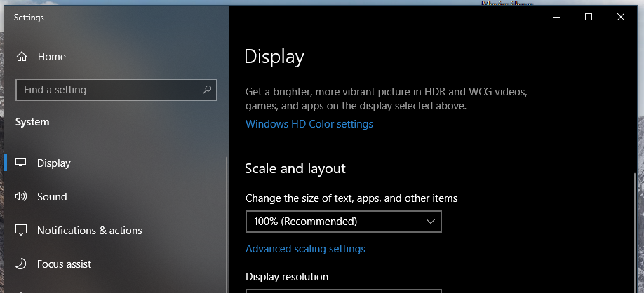Go to the Home settings label
This screenshot has width=644, height=293.
tap(51, 57)
